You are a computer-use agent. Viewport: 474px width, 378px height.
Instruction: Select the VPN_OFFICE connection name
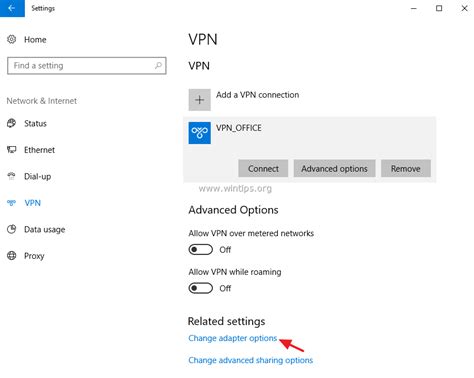point(239,128)
